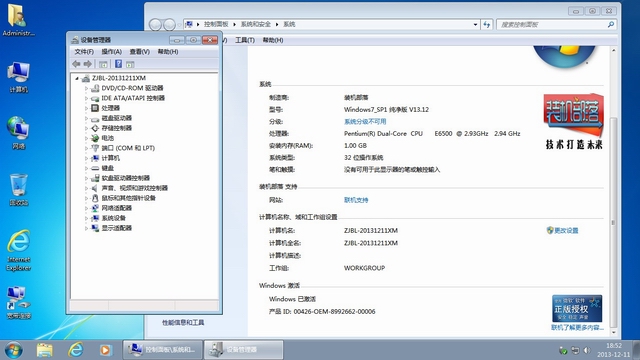Open the taskbar file explorer icon

(x=44, y=350)
